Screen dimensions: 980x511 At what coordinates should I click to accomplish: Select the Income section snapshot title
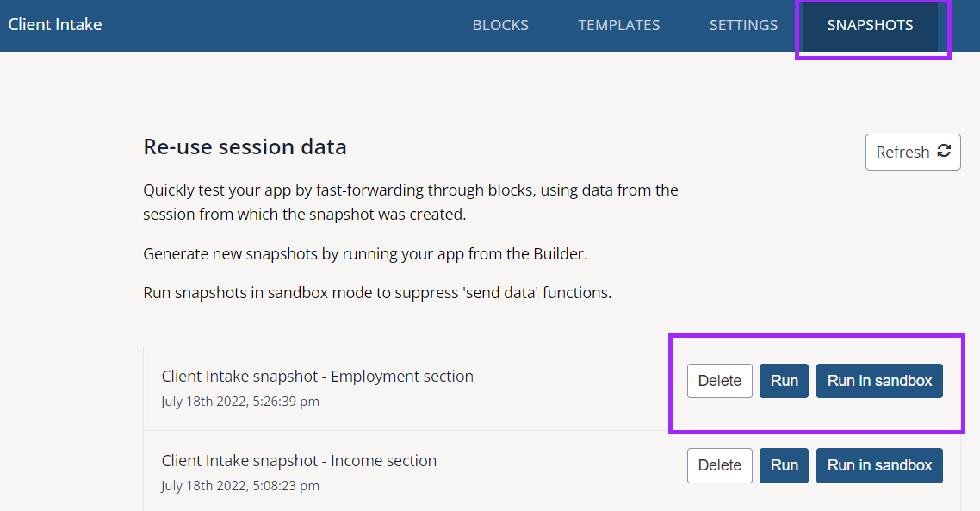[x=298, y=460]
